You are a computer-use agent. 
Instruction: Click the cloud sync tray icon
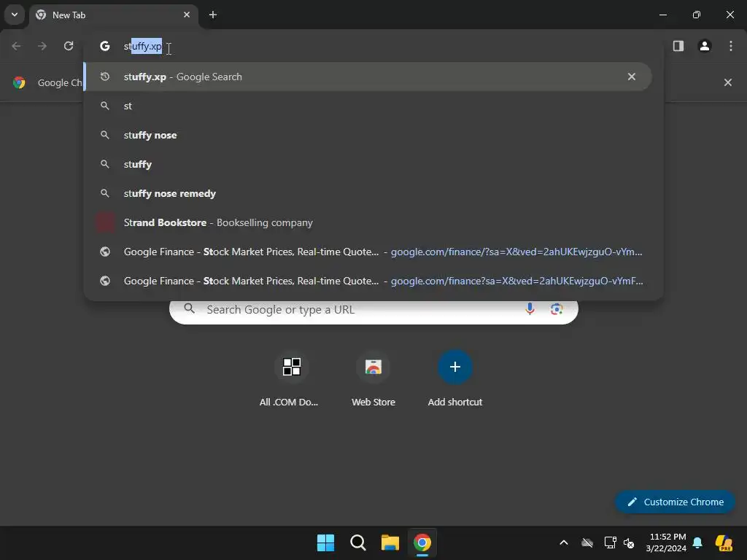tap(587, 542)
